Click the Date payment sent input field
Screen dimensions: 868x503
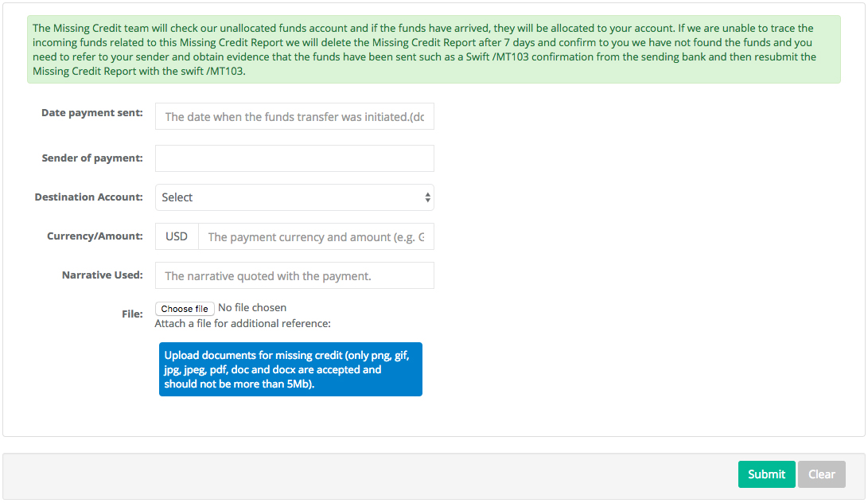coord(294,116)
